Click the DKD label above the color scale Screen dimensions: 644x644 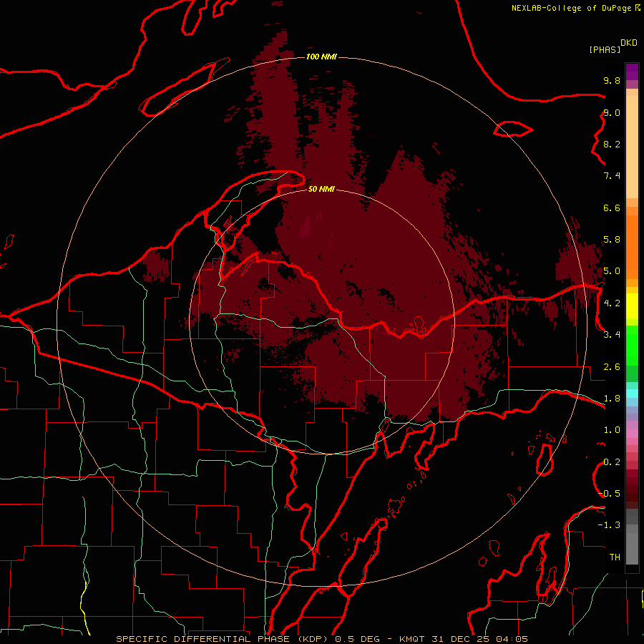(629, 43)
